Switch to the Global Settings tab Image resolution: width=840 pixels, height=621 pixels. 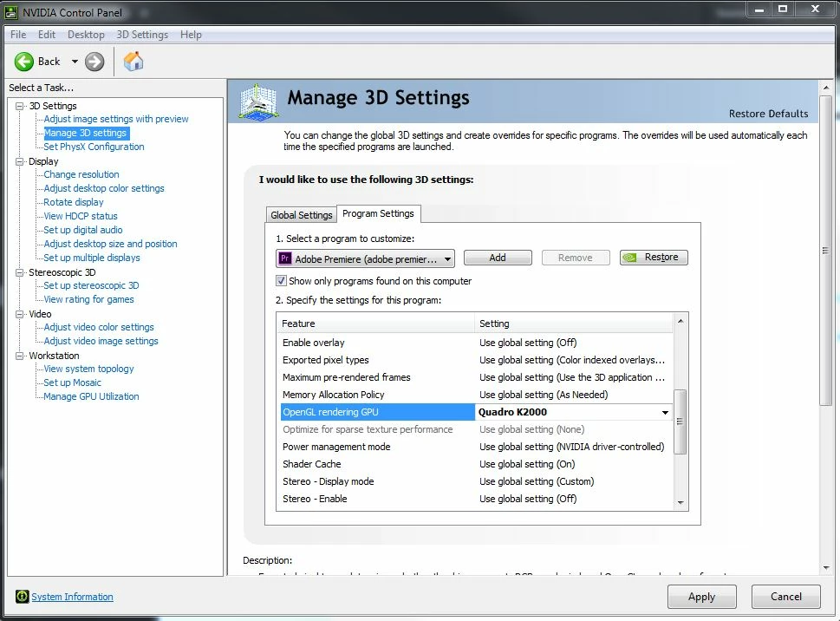pos(301,215)
